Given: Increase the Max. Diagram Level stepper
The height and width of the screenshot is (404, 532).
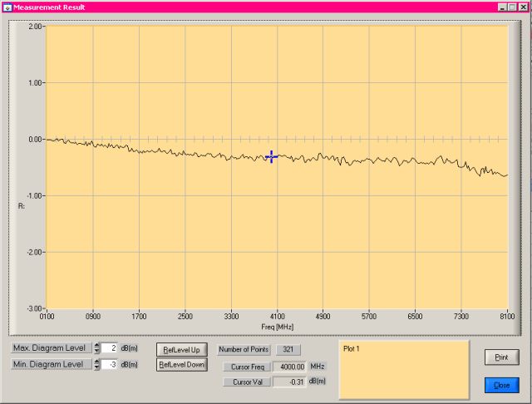Looking at the screenshot, I should click(x=96, y=345).
